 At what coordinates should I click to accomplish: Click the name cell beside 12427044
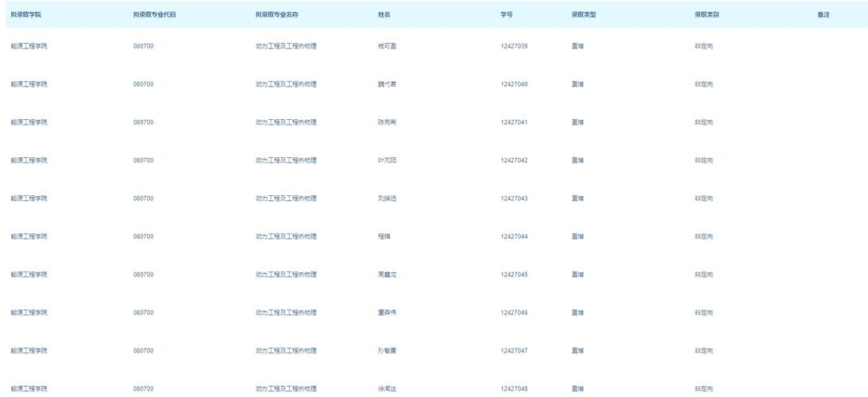pos(384,237)
